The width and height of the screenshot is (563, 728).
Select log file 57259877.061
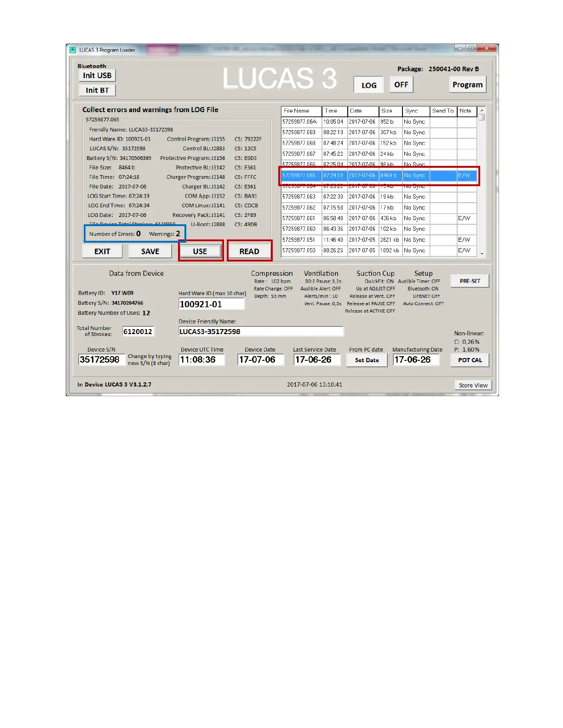click(379, 218)
